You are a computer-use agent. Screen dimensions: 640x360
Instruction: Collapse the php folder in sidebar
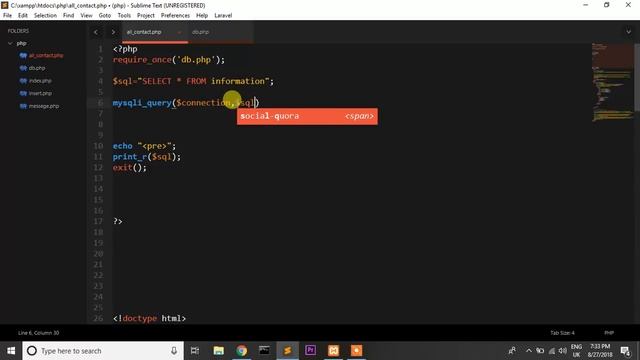pos(10,43)
